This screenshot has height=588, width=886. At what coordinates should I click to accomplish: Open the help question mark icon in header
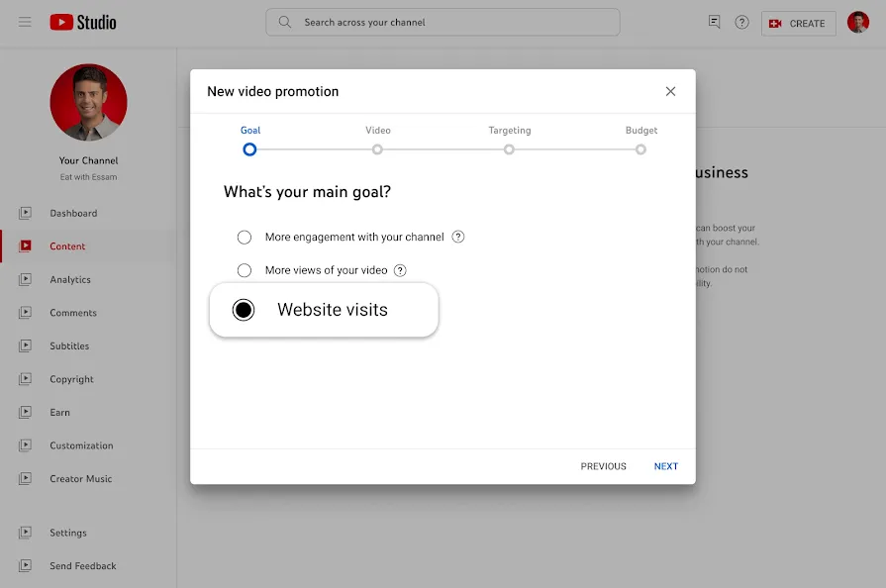coord(741,22)
